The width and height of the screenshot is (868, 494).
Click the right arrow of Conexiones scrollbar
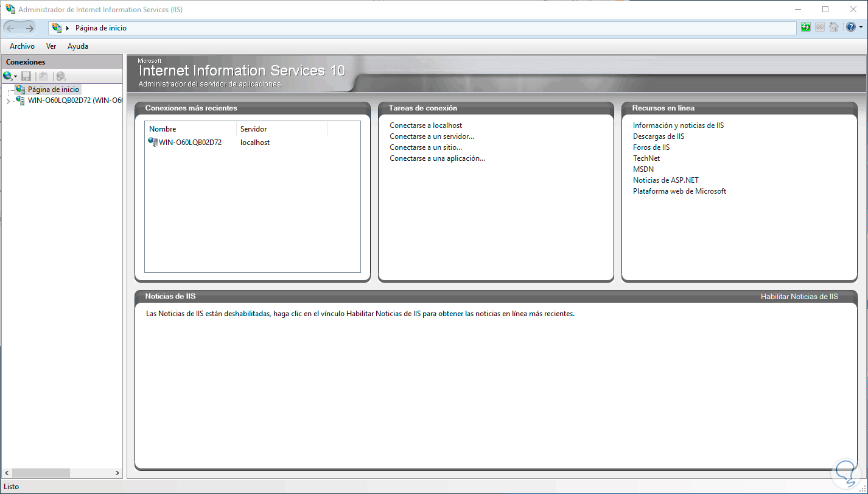[117, 473]
